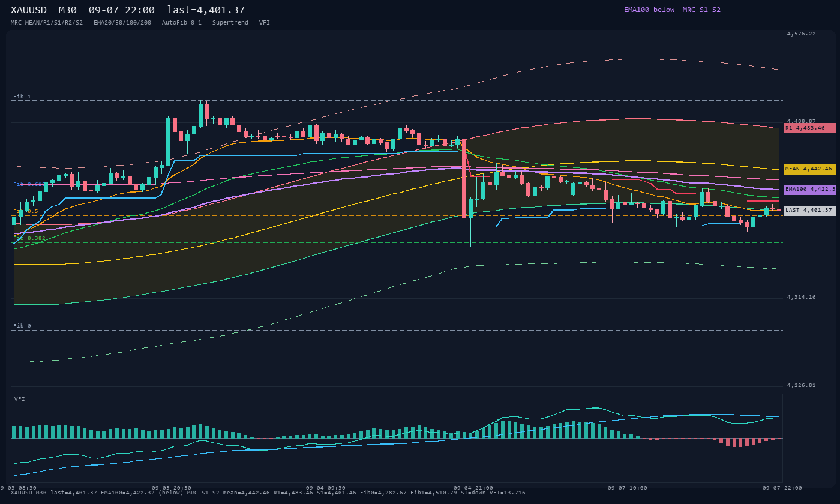Click the Fib 0 level label
The height and width of the screenshot is (504, 840).
(x=22, y=326)
